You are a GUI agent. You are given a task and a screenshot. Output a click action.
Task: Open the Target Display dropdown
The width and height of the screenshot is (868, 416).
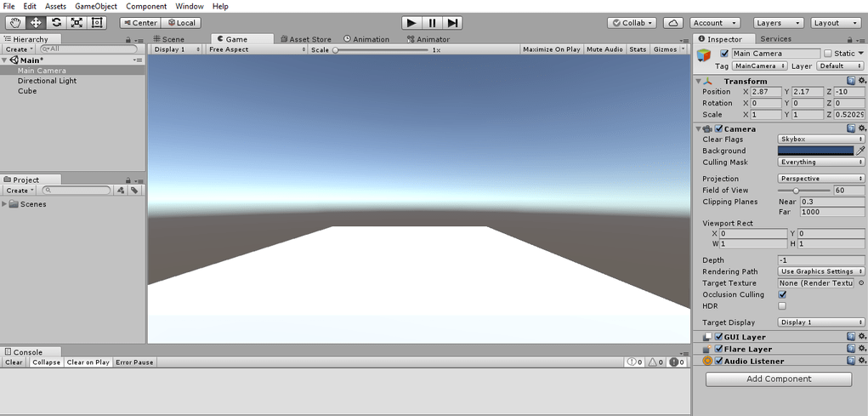click(x=821, y=322)
